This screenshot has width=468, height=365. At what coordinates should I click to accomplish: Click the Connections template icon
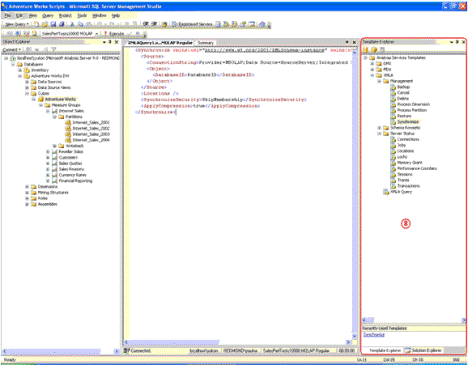(x=393, y=139)
